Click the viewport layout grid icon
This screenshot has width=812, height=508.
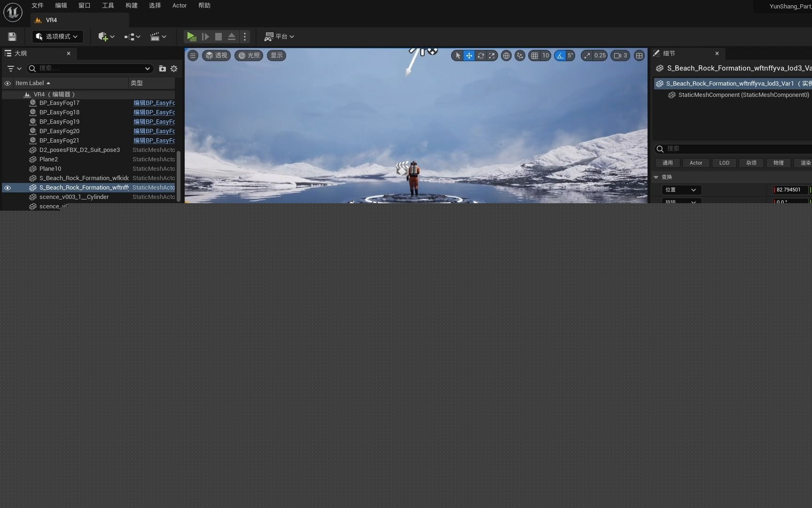coord(639,56)
